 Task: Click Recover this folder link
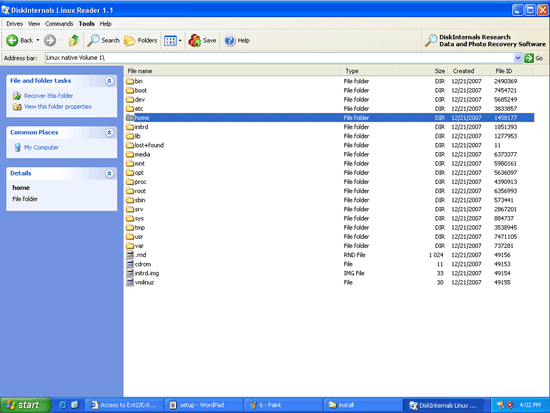coord(48,95)
